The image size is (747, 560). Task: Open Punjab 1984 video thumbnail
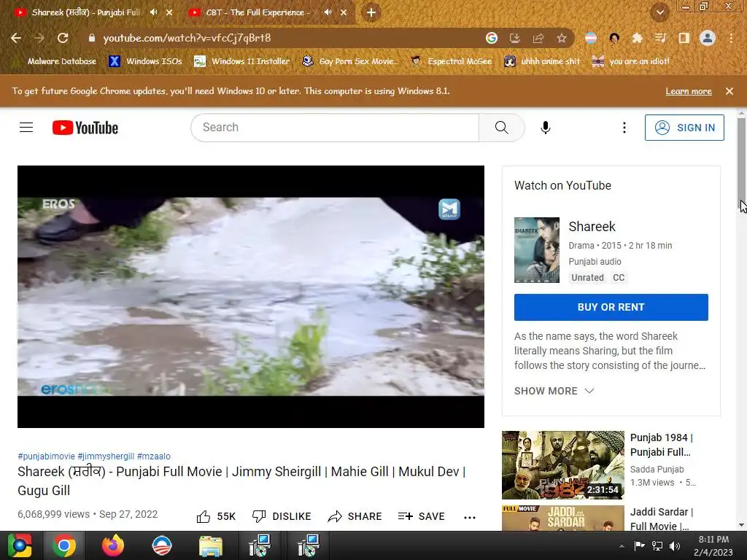coord(562,465)
